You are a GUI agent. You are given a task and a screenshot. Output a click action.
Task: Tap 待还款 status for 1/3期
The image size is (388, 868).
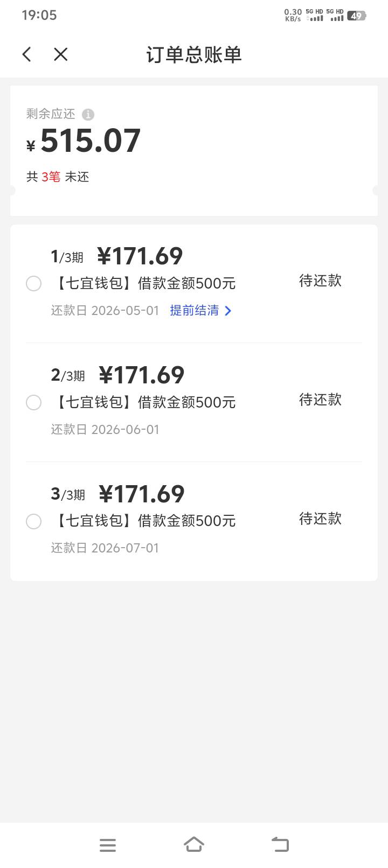coord(320,281)
